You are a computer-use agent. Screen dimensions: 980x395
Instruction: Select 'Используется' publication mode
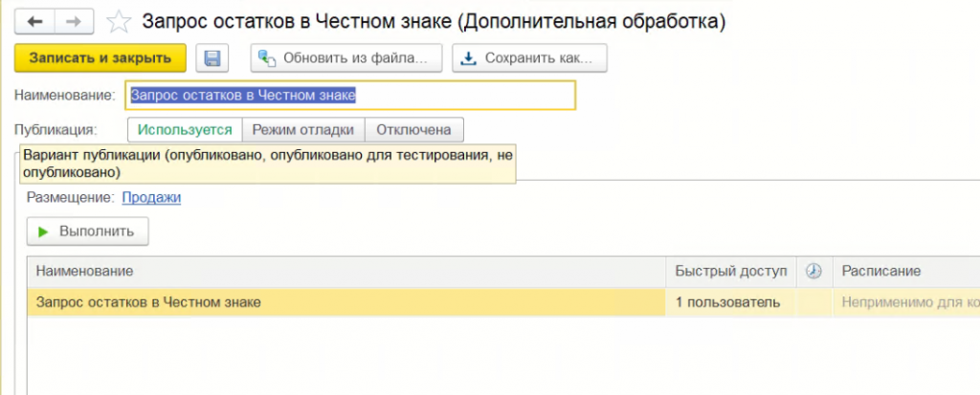pos(185,129)
